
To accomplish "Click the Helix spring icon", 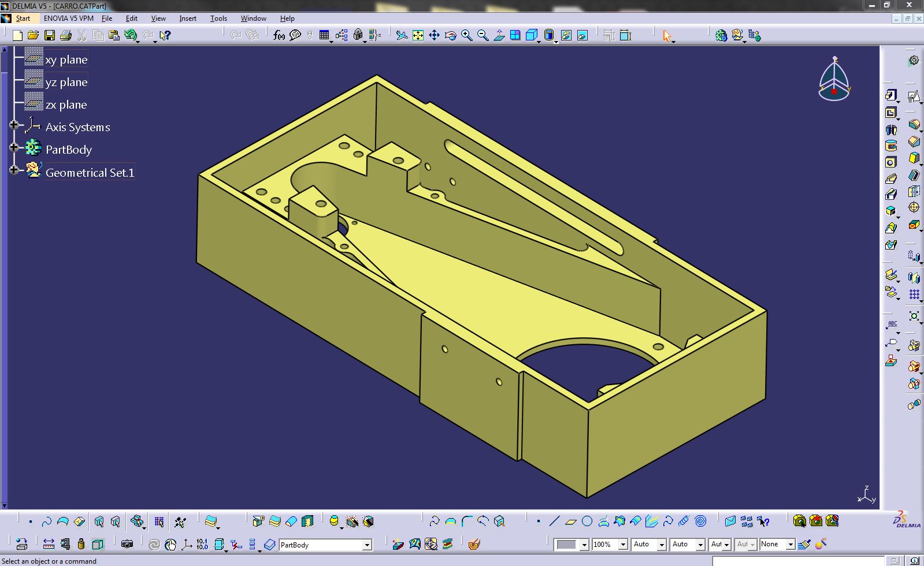I will coord(684,522).
